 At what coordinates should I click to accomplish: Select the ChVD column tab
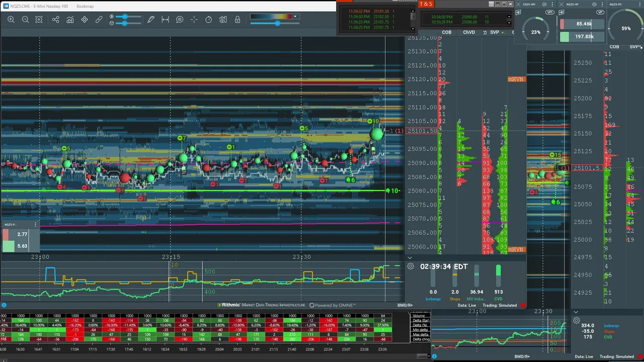coord(469,32)
